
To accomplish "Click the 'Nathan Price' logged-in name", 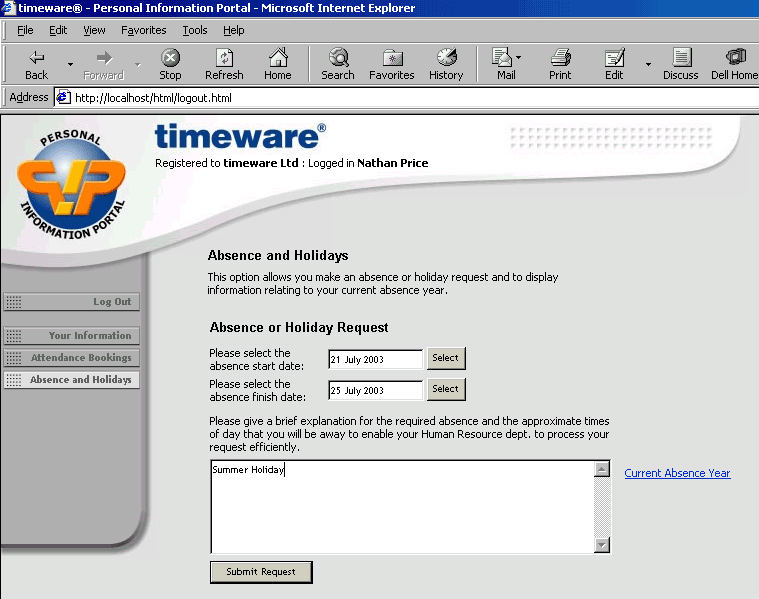I will 393,163.
